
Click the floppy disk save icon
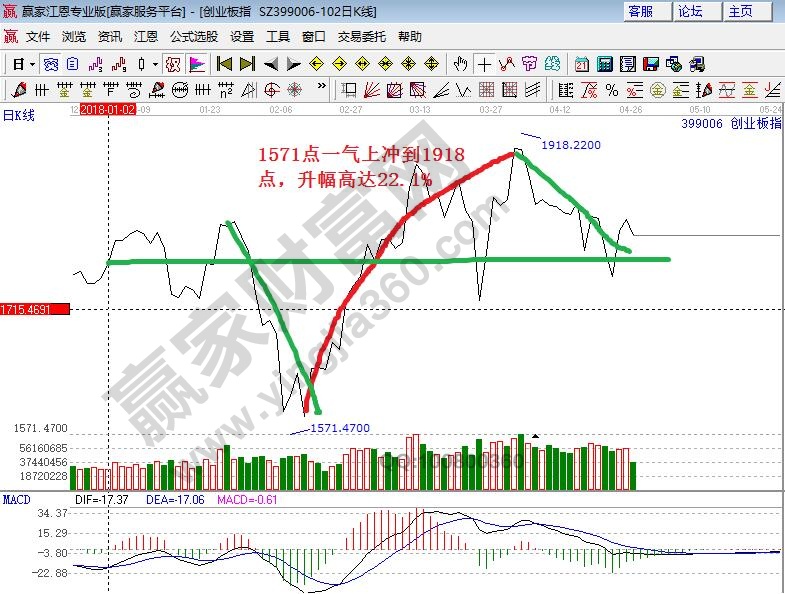(651, 64)
